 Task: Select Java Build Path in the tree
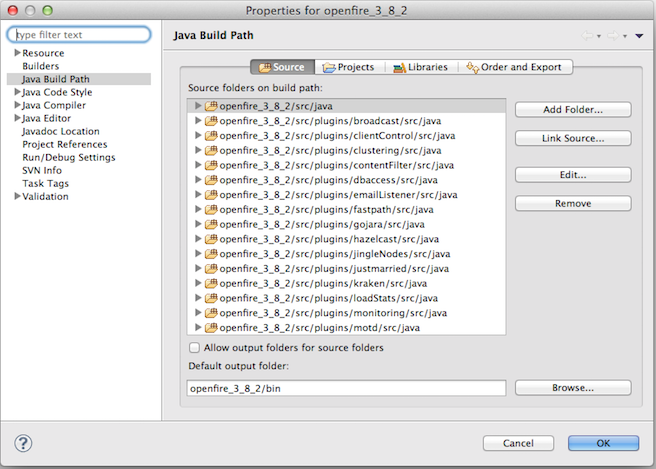click(x=79, y=79)
